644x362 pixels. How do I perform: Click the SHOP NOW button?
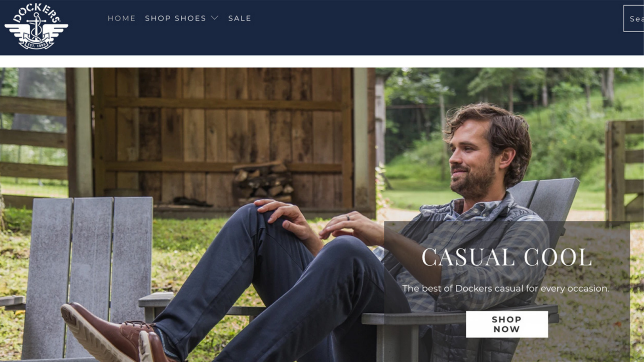507,324
